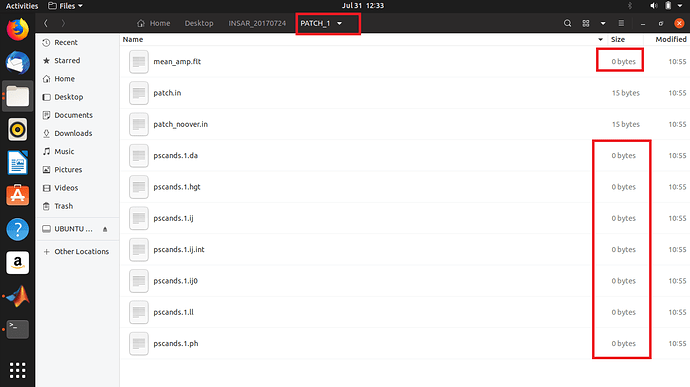Toggle the grid view icon
690x387 pixels.
point(586,23)
